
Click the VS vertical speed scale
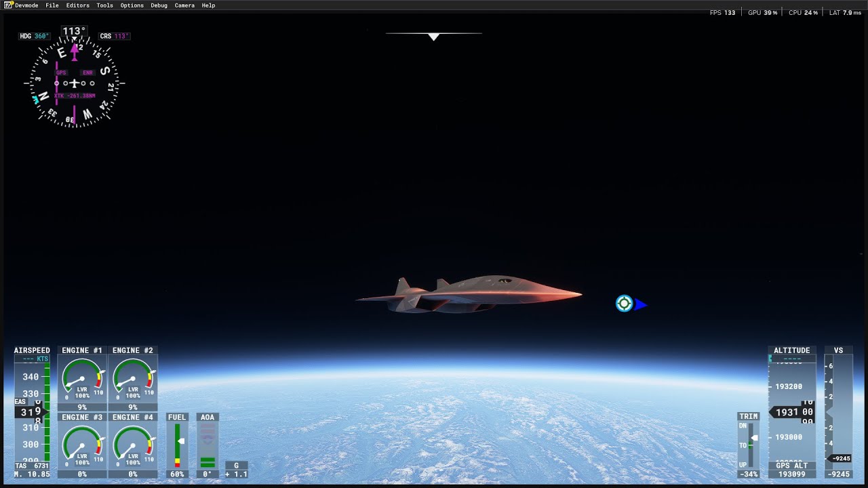coord(839,412)
